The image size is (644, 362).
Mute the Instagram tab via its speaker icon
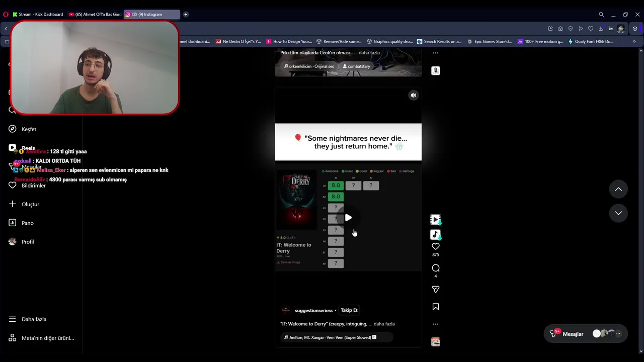pos(134,15)
